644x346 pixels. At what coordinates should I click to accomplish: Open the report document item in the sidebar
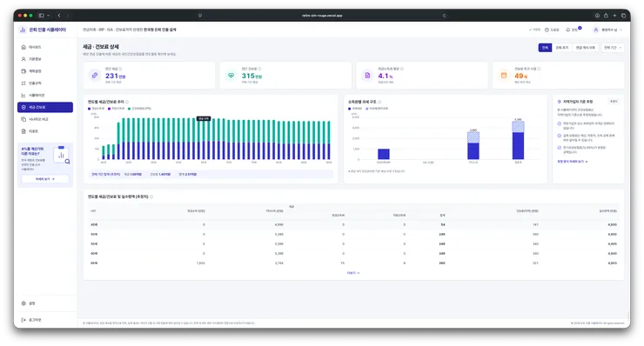(44, 131)
